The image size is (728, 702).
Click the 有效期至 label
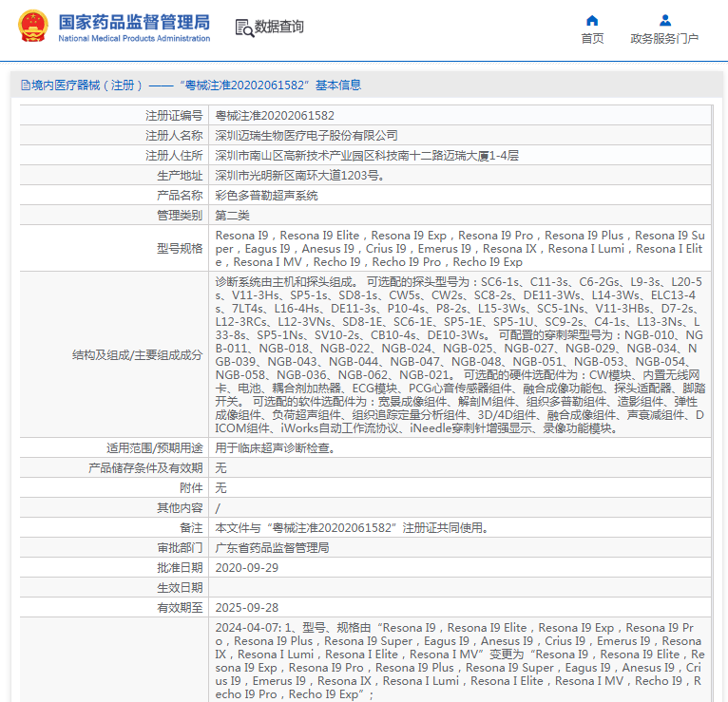click(180, 608)
